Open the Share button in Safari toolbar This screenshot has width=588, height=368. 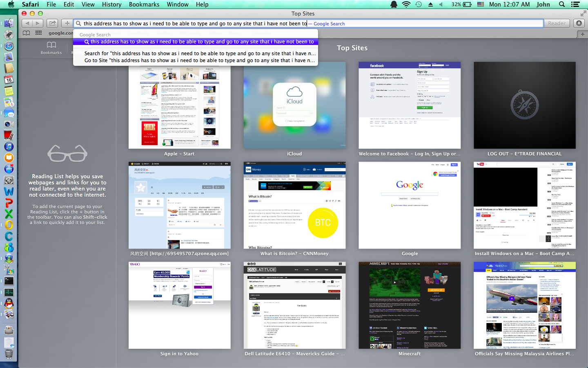pos(52,23)
